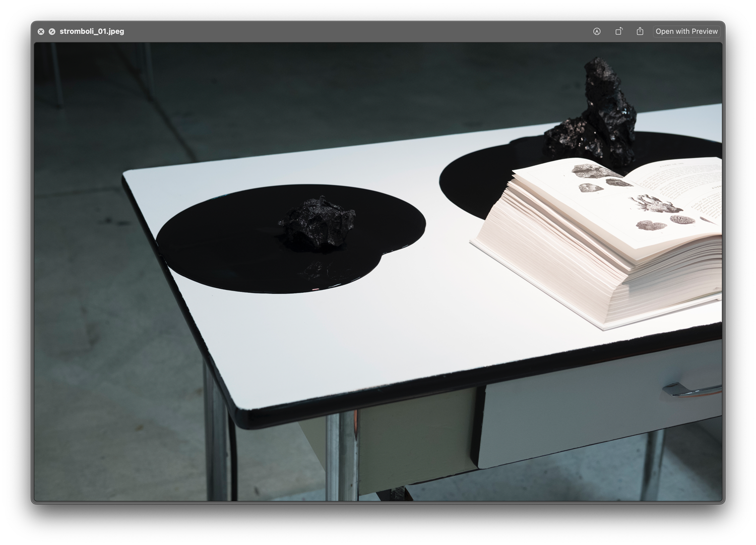Screen dimensions: 756x545
Task: Click the rotate arrow toolbar icon
Action: (x=618, y=31)
